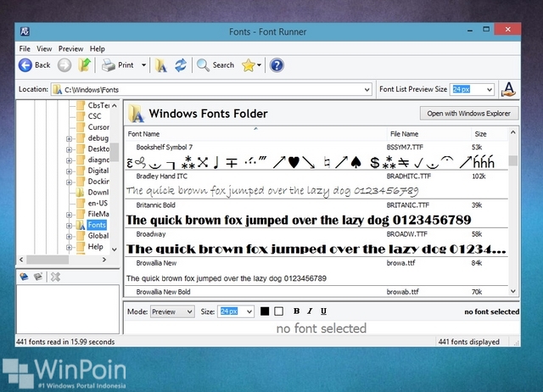Click the Fonts folder icon in tree
This screenshot has height=392, width=543.
(x=81, y=225)
